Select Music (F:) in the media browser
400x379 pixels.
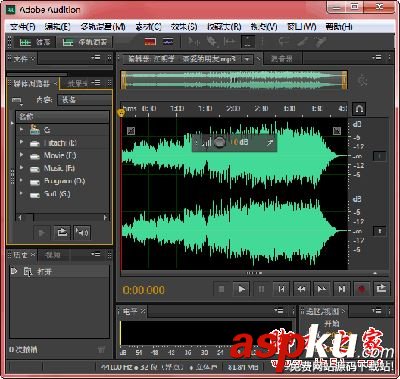pyautogui.click(x=59, y=168)
